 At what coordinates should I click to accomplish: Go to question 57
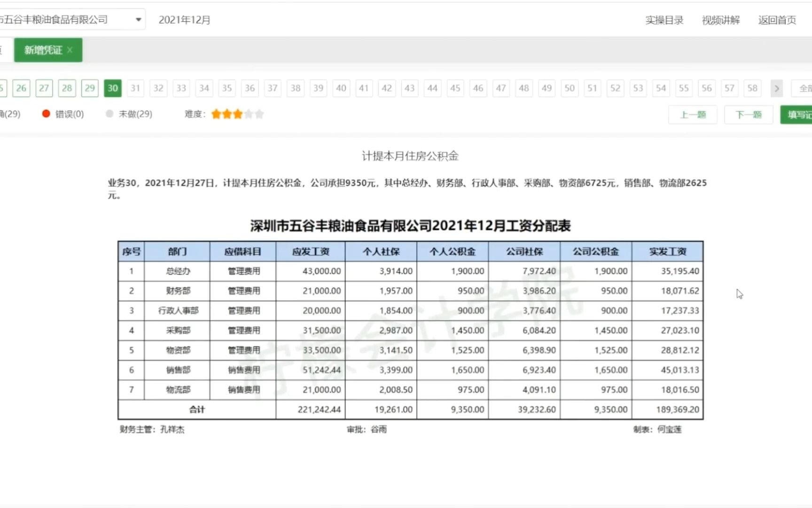[729, 88]
